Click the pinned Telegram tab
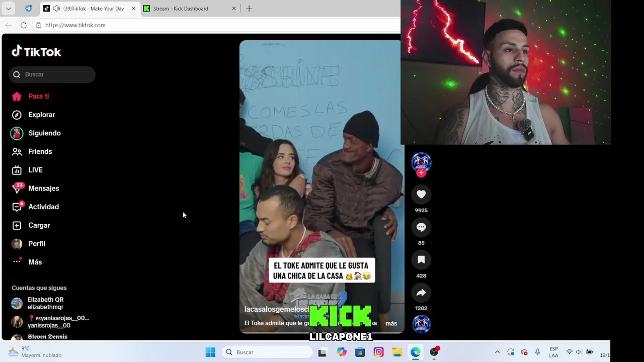The image size is (644, 362). click(x=28, y=9)
